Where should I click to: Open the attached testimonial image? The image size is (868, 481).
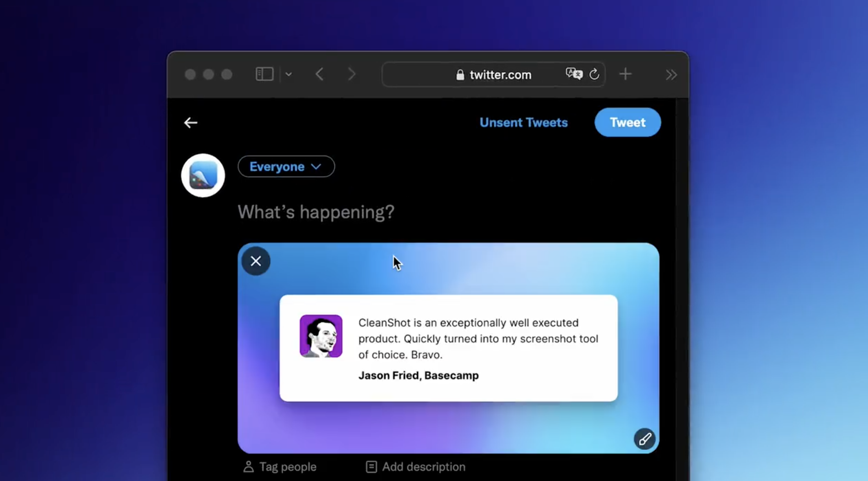[x=448, y=348]
